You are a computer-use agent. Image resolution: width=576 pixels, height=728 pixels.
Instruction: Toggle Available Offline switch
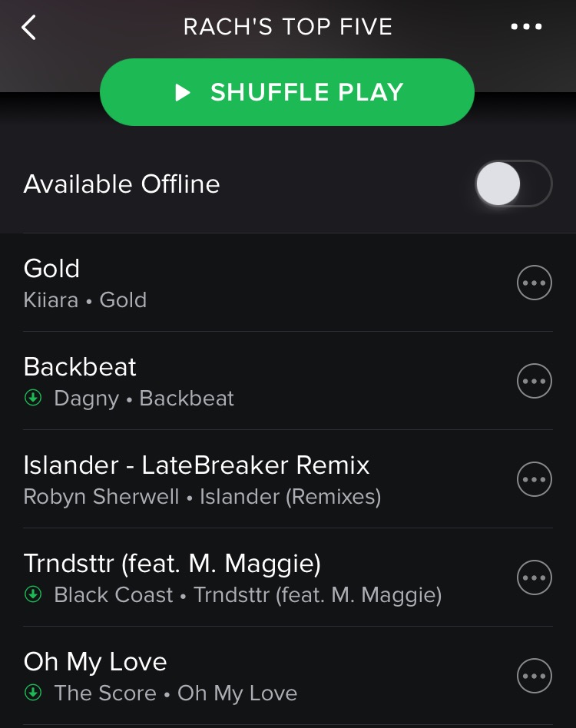point(514,184)
